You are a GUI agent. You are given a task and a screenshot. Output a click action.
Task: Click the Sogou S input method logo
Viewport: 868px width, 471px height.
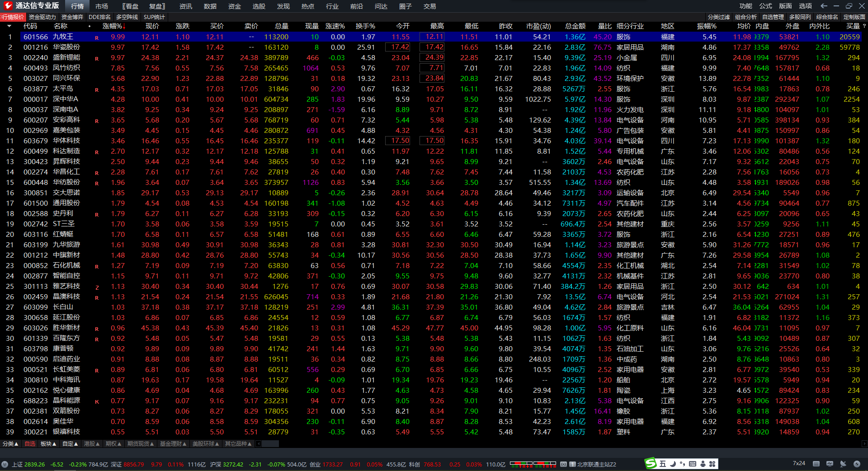(651, 463)
